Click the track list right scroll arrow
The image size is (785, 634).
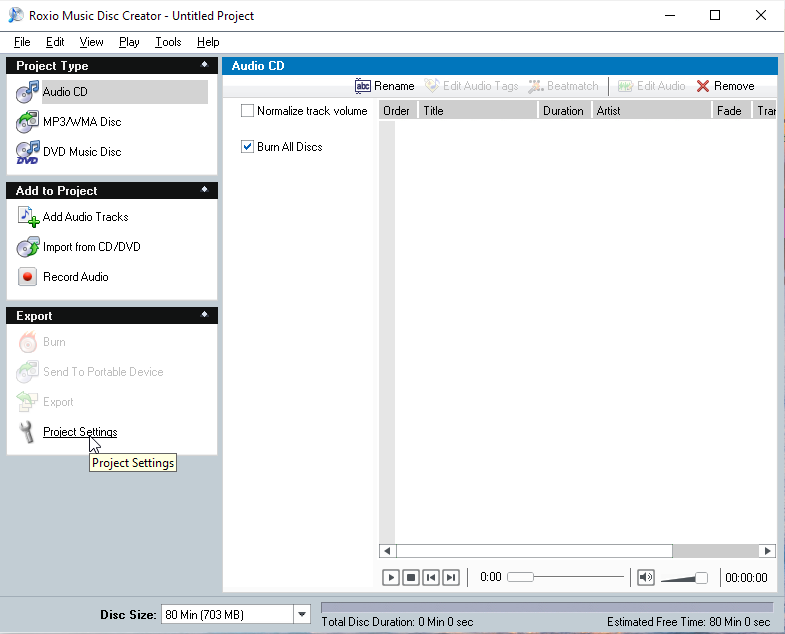click(767, 551)
